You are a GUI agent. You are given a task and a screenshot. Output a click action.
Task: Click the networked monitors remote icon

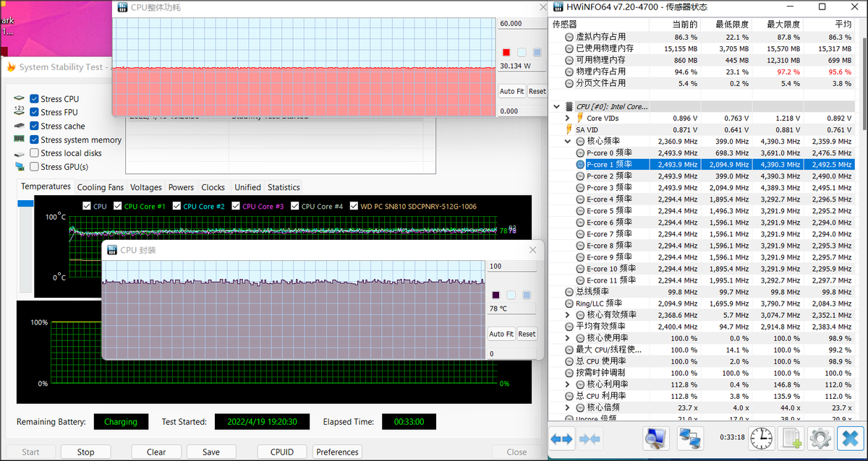tap(689, 438)
